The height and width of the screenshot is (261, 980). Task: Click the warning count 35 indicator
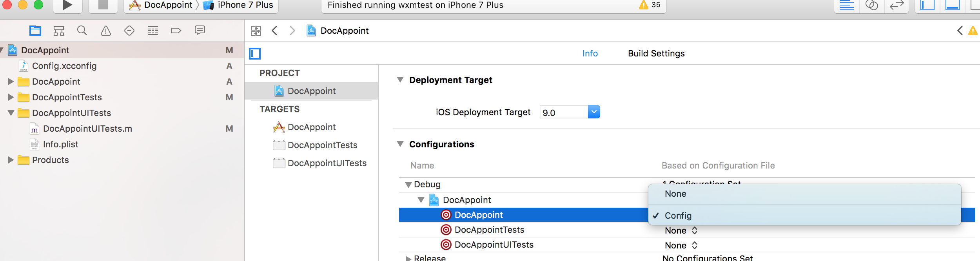coord(650,5)
